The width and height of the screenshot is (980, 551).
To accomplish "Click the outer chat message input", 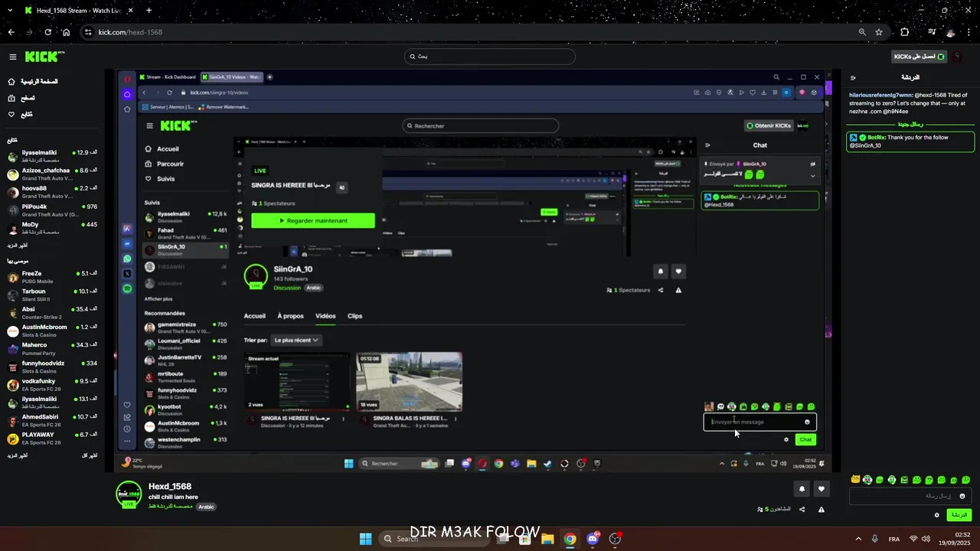I will pos(911,496).
